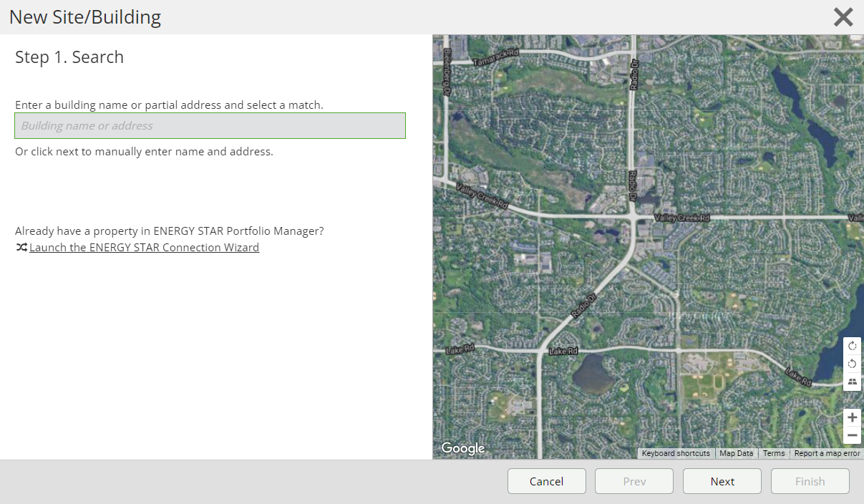Click the Finish button
This screenshot has height=504, width=864.
pos(810,481)
